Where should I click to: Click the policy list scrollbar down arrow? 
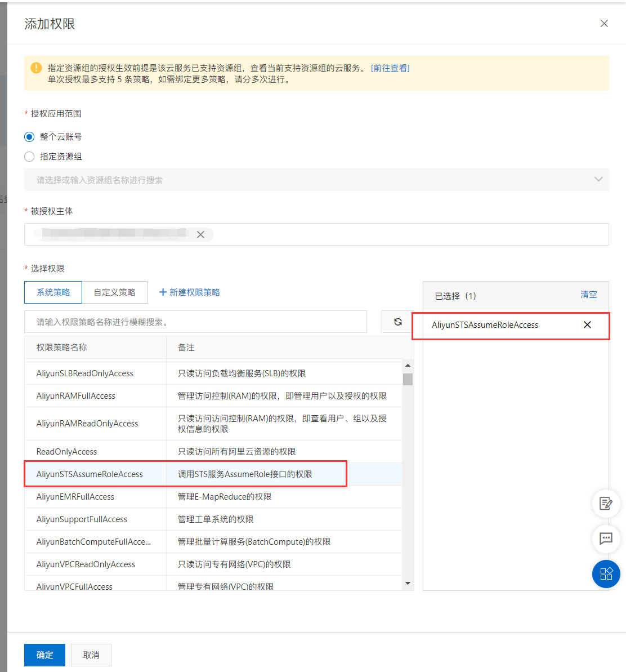point(408,584)
